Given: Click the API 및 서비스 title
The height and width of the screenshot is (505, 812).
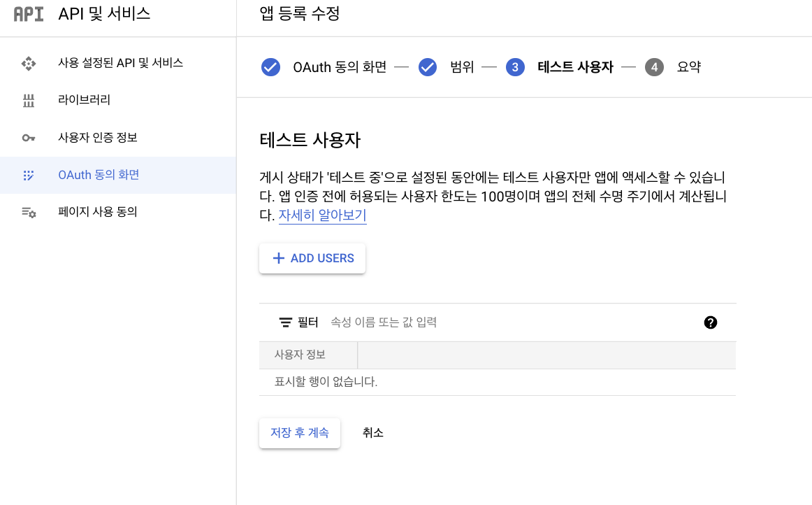Looking at the screenshot, I should coord(104,14).
